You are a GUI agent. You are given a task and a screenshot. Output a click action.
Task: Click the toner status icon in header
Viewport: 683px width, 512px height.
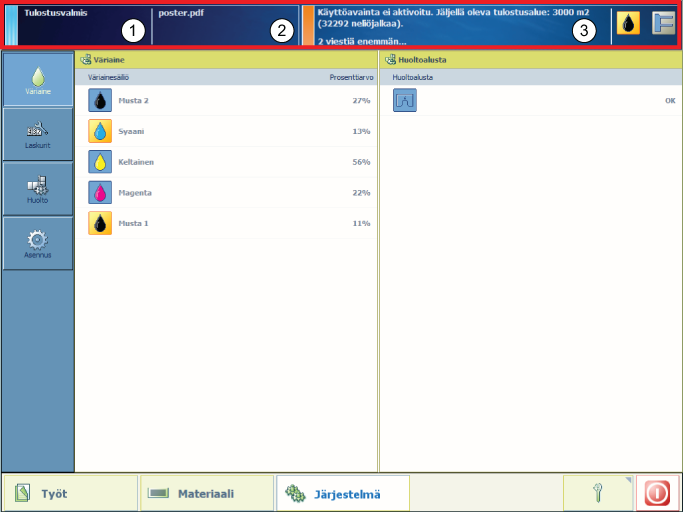point(628,24)
